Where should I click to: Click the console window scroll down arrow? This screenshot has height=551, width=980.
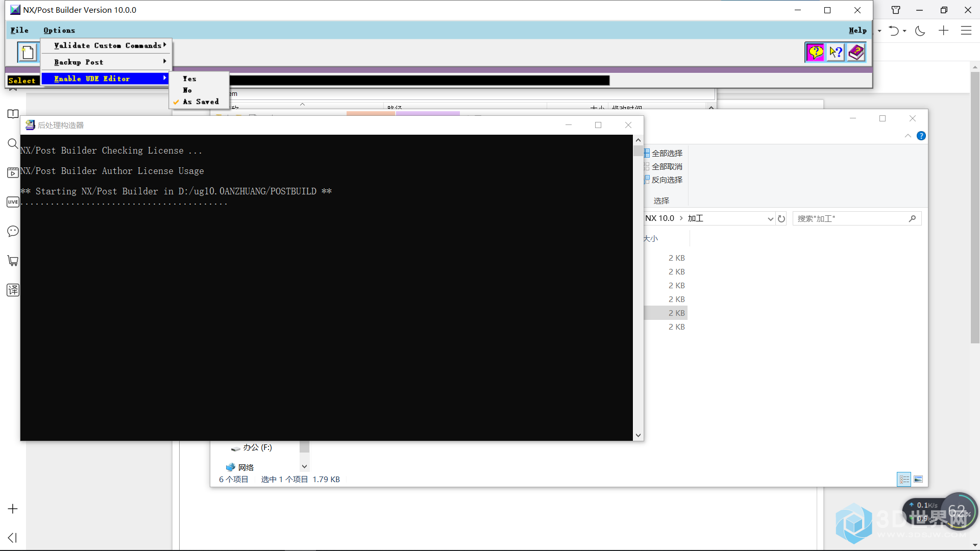[638, 436]
